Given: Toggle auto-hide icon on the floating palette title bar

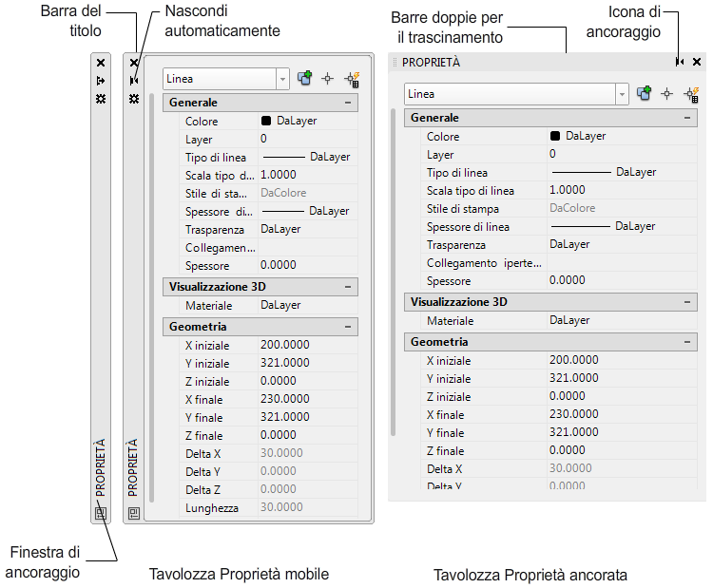Looking at the screenshot, I should point(134,81).
